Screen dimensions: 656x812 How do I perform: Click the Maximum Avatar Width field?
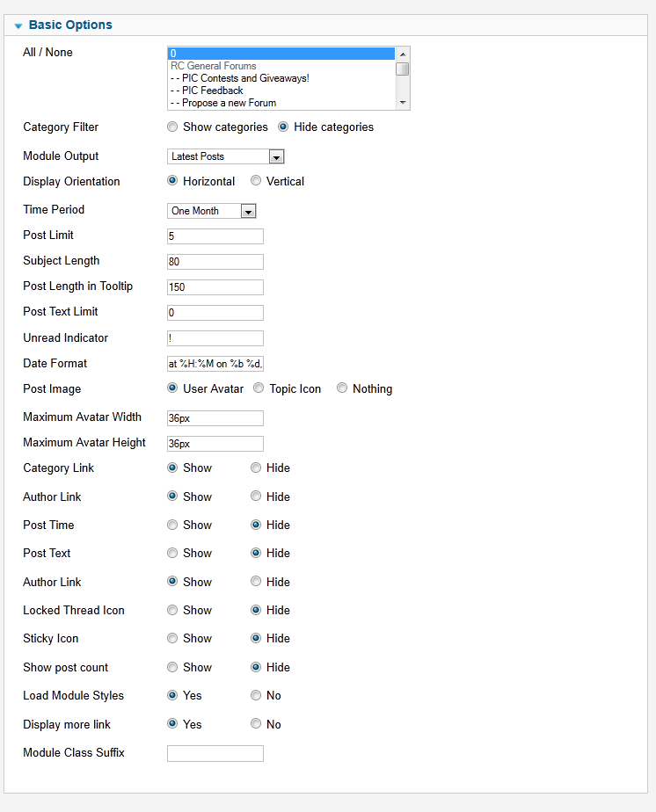(215, 418)
